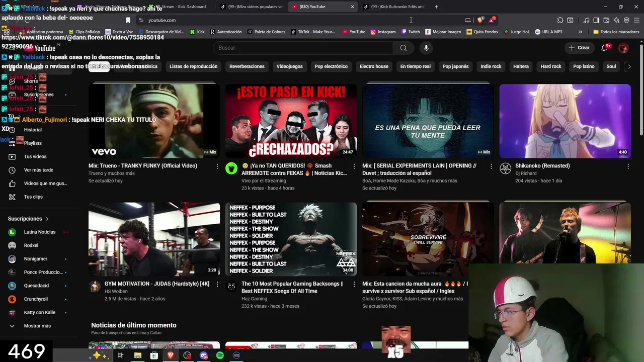The height and width of the screenshot is (362, 644).
Task: Open File Explorer from the taskbar
Action: [137, 355]
